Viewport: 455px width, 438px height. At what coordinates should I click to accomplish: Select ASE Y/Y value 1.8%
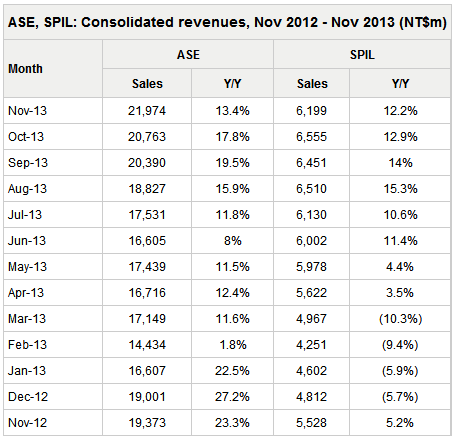point(233,344)
